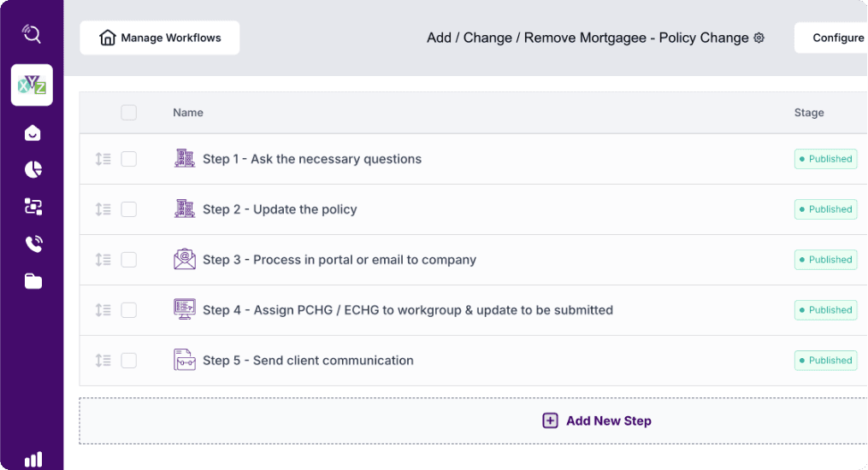The height and width of the screenshot is (470, 868).
Task: Click the Configure button
Action: (x=834, y=38)
